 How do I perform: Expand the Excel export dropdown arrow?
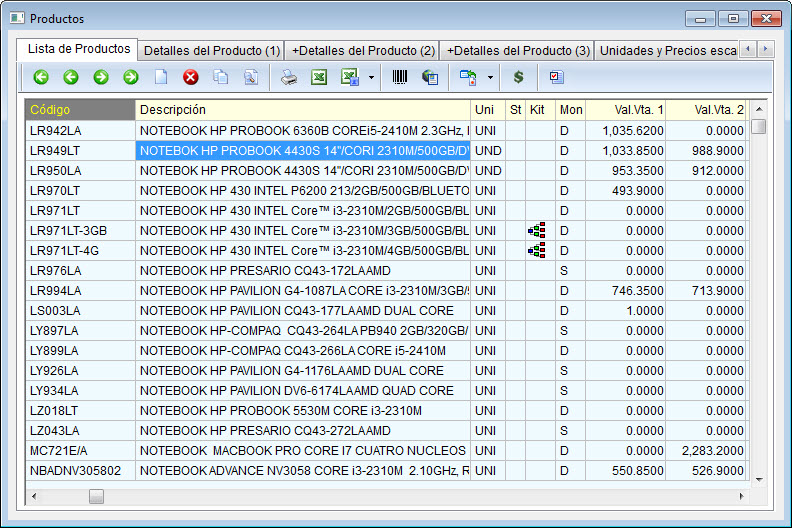tap(371, 77)
